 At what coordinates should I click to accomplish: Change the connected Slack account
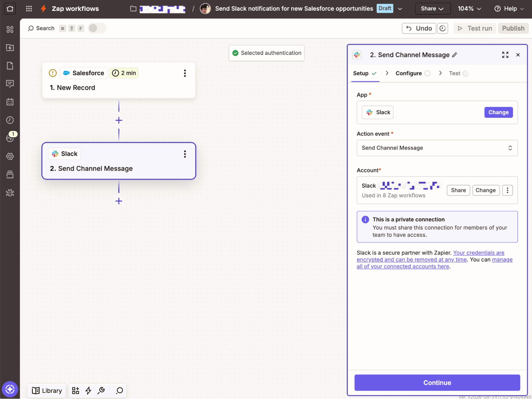pos(486,190)
